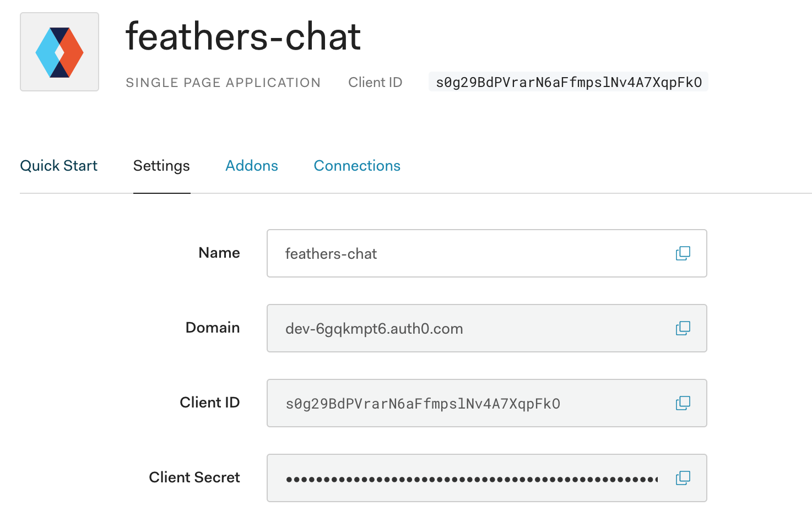812x511 pixels.
Task: Copy the Domain dev-6gqkmpt6.auth0.com
Action: (x=683, y=328)
